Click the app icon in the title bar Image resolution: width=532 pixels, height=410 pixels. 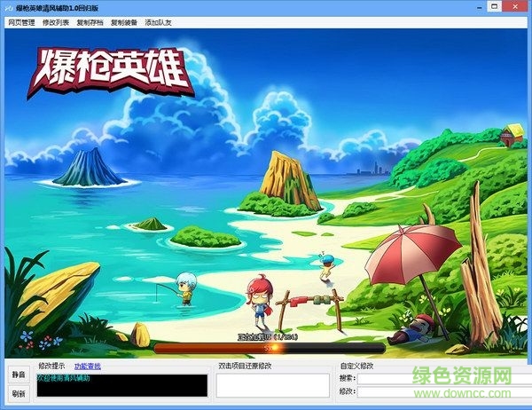click(x=8, y=7)
